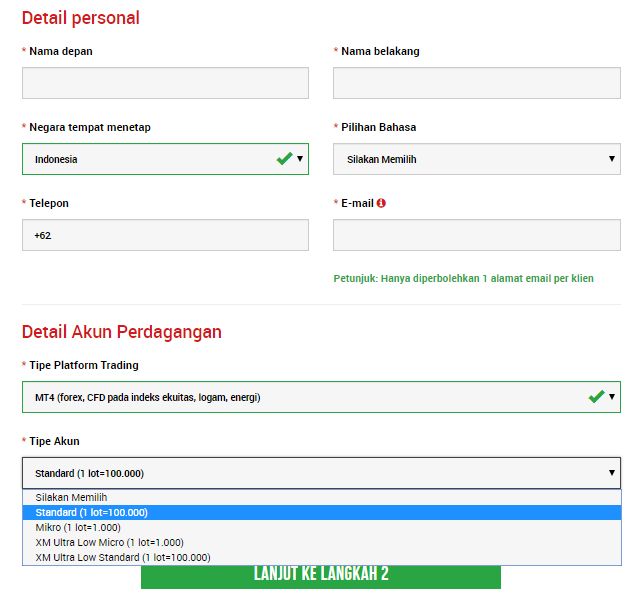Click the Tipe Akun combo box
The height and width of the screenshot is (595, 639).
[321, 473]
